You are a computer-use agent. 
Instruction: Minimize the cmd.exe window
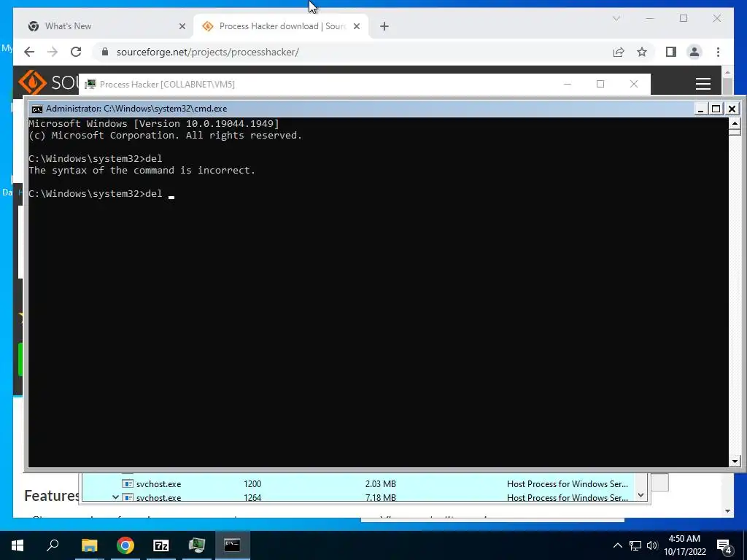click(x=700, y=109)
